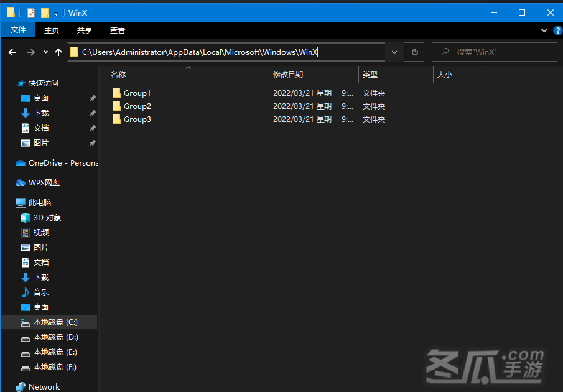Open recent locations dropdown arrow
The width and height of the screenshot is (563, 392).
[45, 52]
